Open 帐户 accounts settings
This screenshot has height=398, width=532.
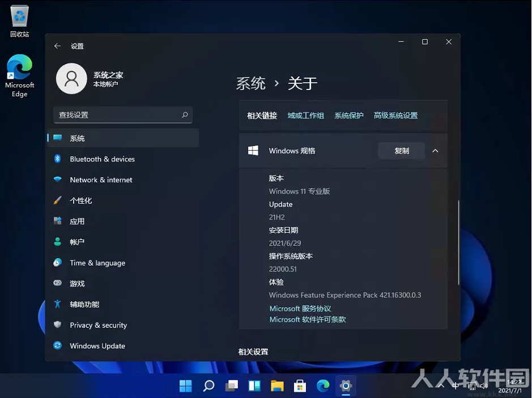(x=123, y=242)
